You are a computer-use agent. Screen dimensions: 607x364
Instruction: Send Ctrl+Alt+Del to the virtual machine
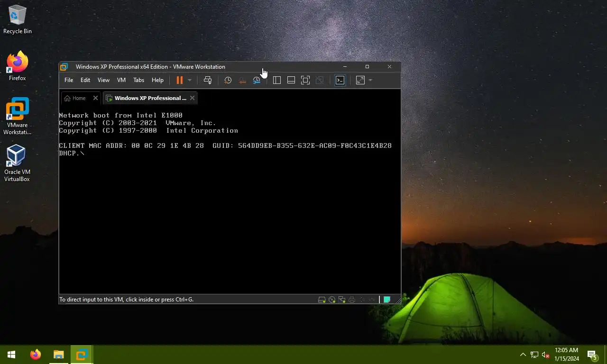pyautogui.click(x=208, y=80)
